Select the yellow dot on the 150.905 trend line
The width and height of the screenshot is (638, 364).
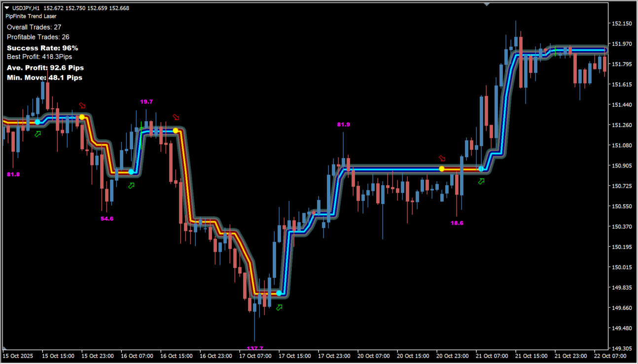[441, 169]
